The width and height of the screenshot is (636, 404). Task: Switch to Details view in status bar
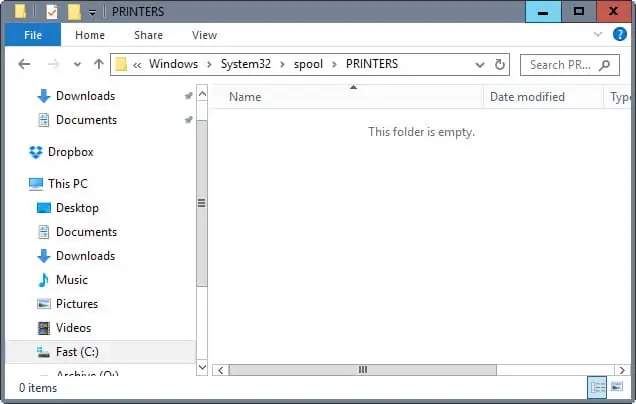tap(597, 387)
